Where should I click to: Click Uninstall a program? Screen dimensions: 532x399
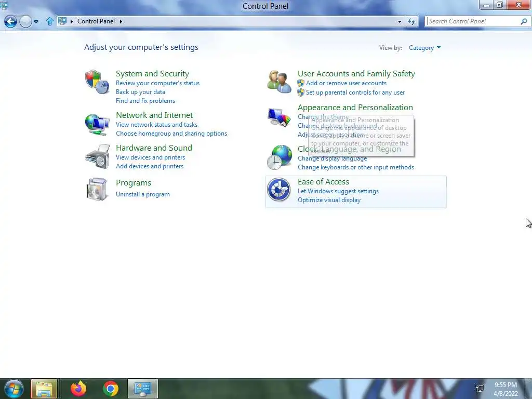[143, 194]
